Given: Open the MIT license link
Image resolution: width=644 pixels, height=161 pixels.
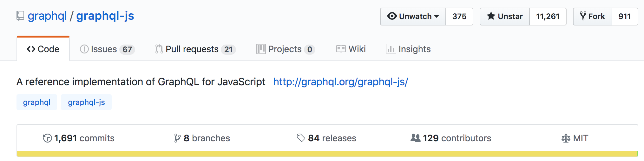Looking at the screenshot, I should pyautogui.click(x=575, y=138).
